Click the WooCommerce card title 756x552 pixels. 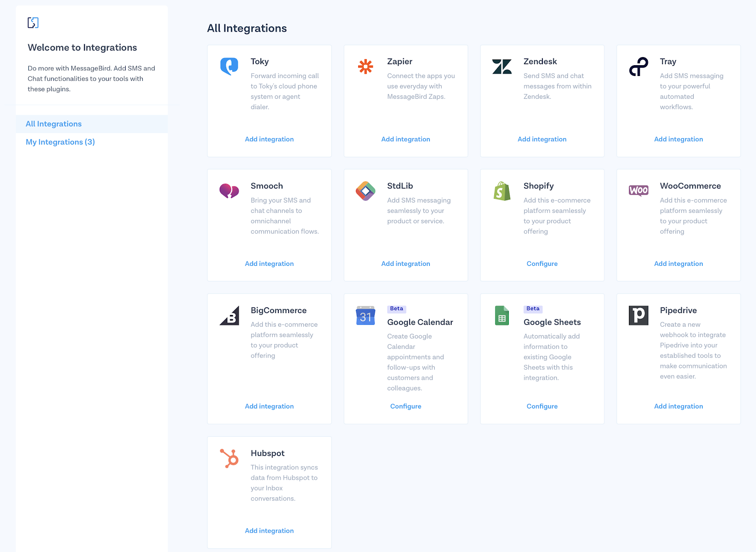[690, 186]
